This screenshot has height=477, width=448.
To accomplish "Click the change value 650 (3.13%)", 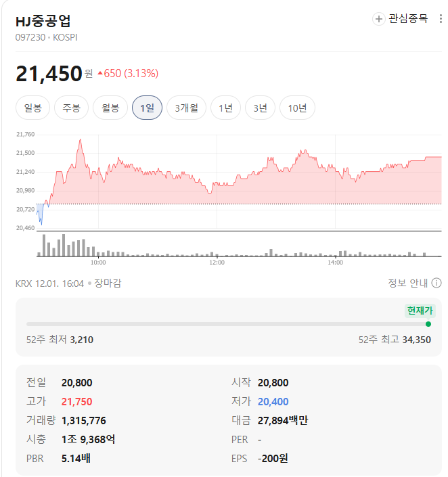I will [x=131, y=73].
